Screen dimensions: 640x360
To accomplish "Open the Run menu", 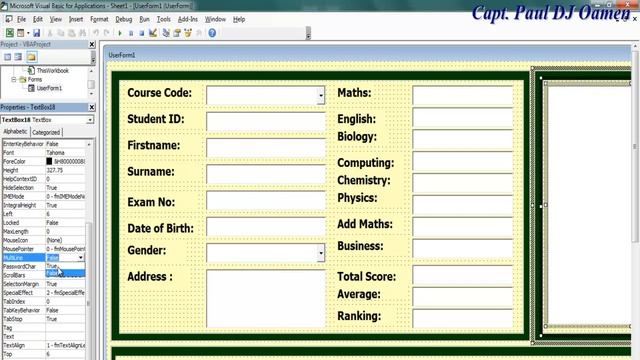I will point(144,19).
